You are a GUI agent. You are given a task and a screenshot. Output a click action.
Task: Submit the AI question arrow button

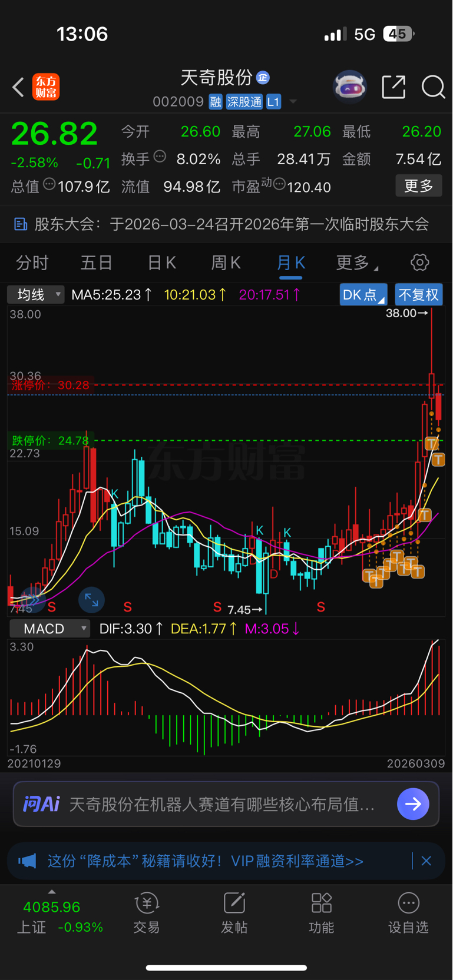pyautogui.click(x=413, y=804)
